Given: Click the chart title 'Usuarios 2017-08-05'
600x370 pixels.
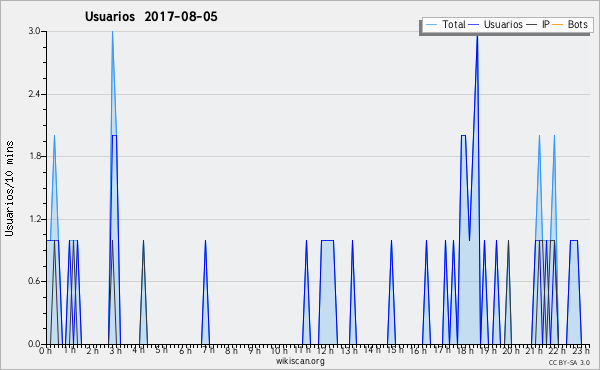Looking at the screenshot, I should [x=151, y=17].
